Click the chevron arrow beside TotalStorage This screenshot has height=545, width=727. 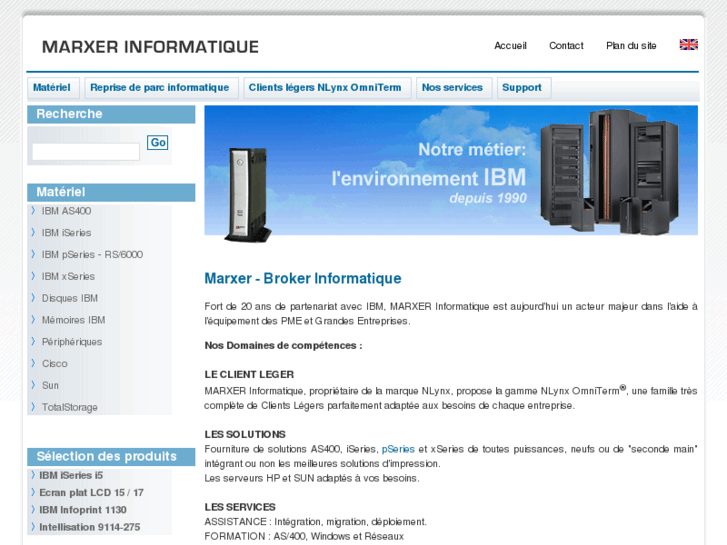point(33,407)
